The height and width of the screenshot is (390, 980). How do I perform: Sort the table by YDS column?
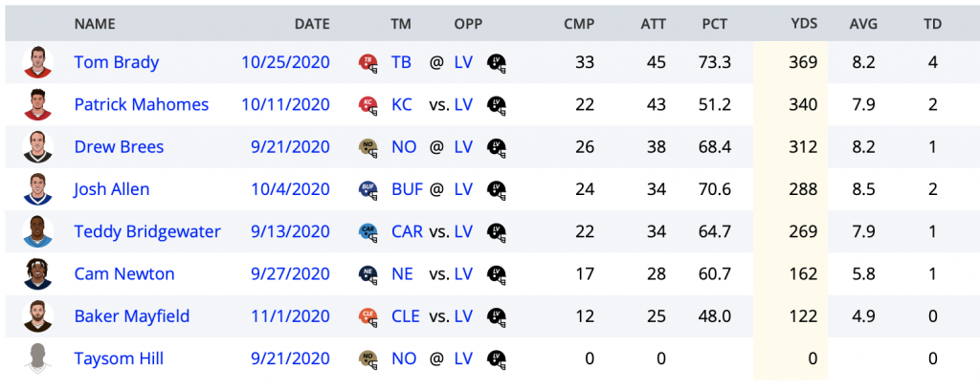tap(804, 24)
